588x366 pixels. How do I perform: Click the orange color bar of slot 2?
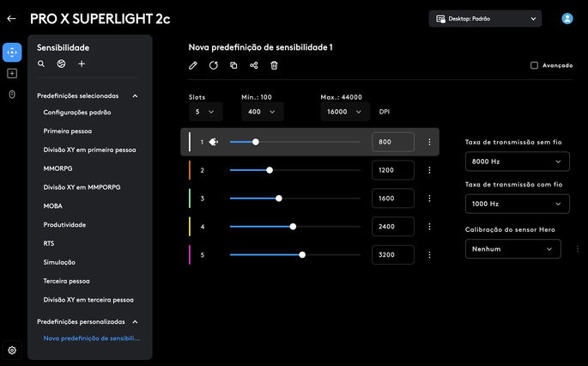[190, 170]
